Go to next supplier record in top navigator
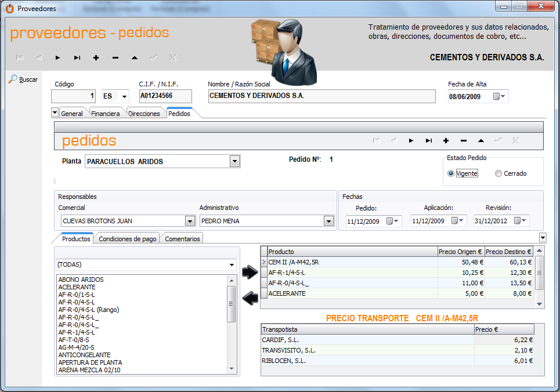560x392 pixels. coord(57,57)
